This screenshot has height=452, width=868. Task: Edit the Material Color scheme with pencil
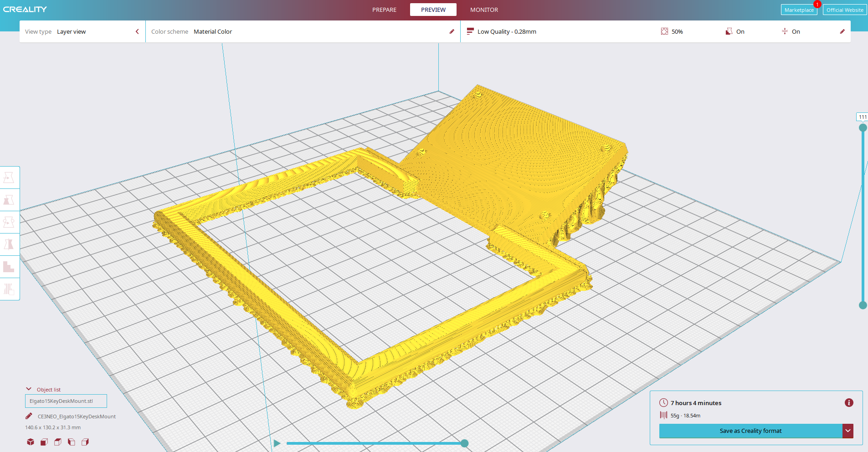tap(452, 31)
